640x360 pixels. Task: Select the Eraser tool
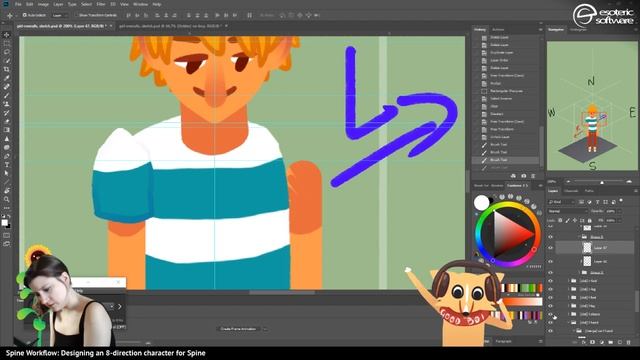coord(7,121)
